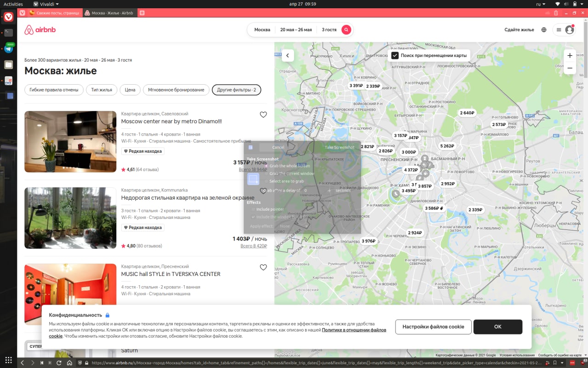This screenshot has height=368, width=588.
Task: Open the 'ru' keyboard layout dropdown
Action: (x=542, y=4)
